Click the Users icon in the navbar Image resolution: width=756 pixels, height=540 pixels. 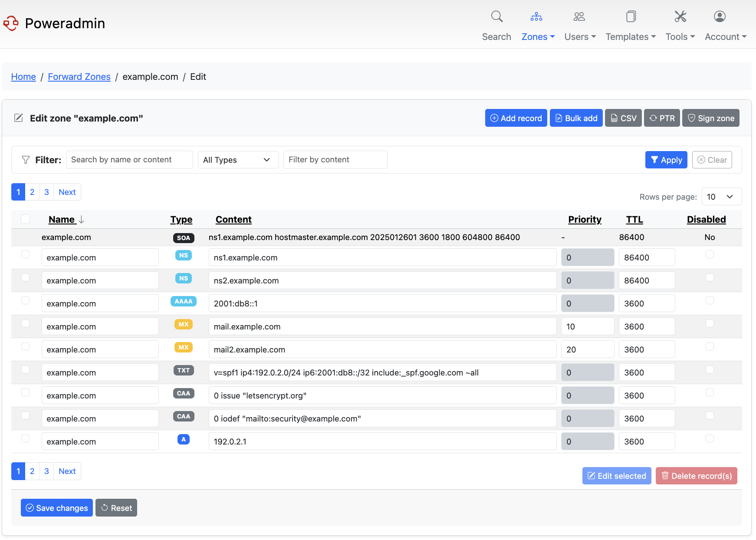(x=579, y=16)
